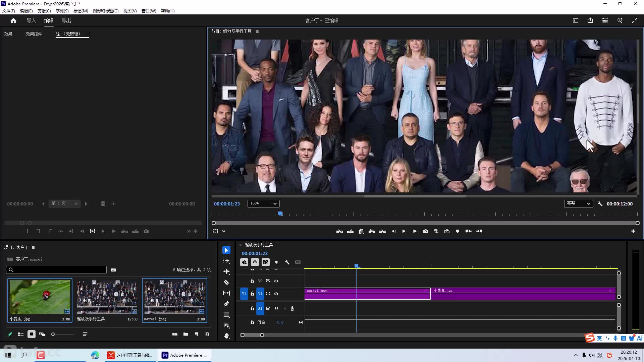
Task: Select the Selection (arrow) tool
Action: (x=226, y=250)
